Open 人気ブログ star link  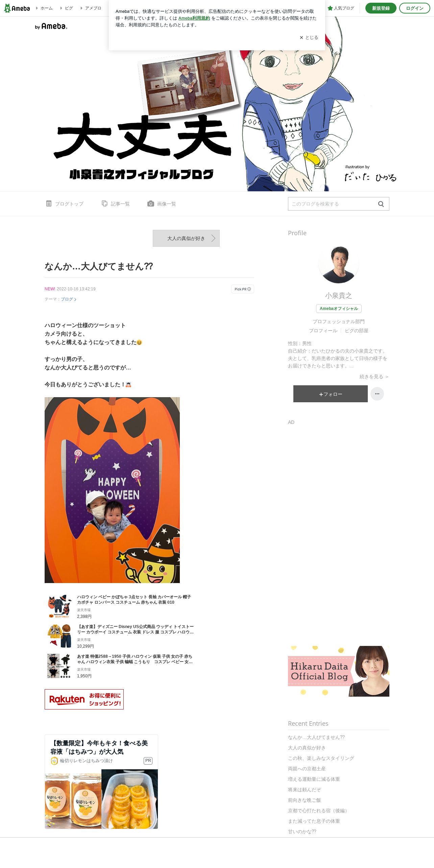[341, 8]
